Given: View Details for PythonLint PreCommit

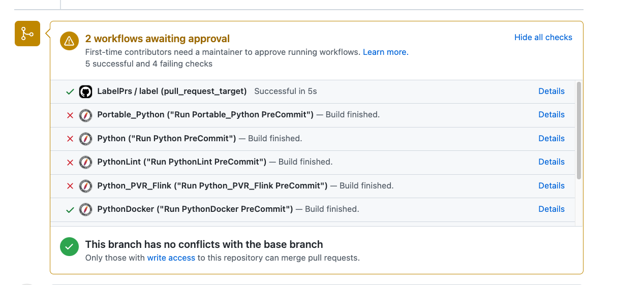Looking at the screenshot, I should coord(551,162).
